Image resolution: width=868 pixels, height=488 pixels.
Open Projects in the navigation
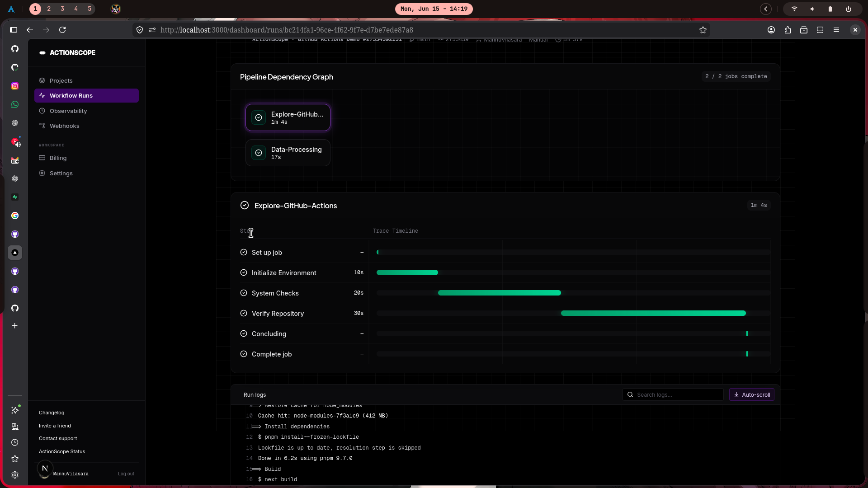click(x=86, y=80)
